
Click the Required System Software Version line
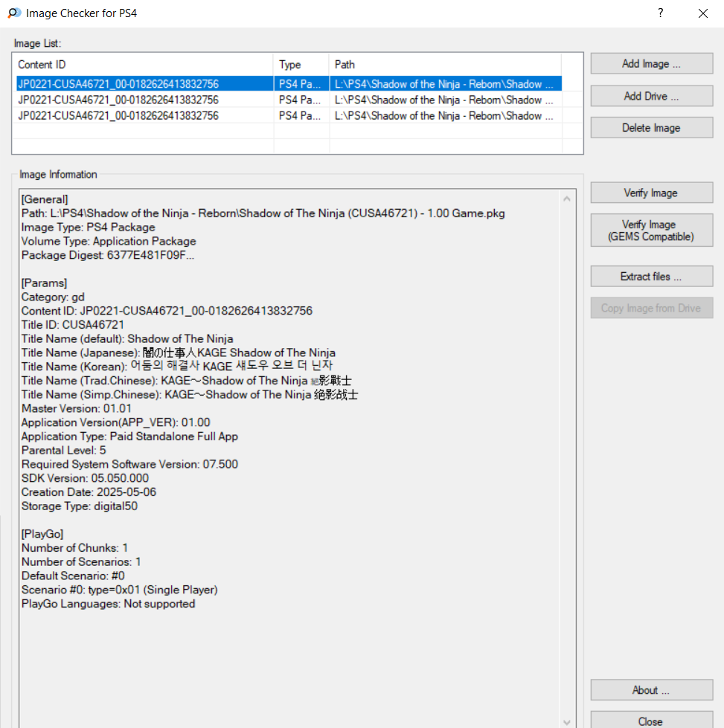[129, 464]
